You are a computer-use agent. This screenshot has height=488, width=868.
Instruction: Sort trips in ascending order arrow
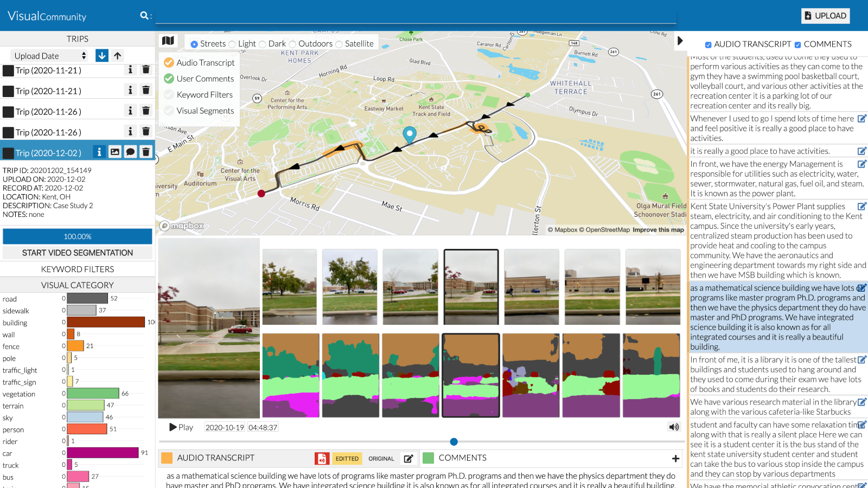tap(118, 55)
